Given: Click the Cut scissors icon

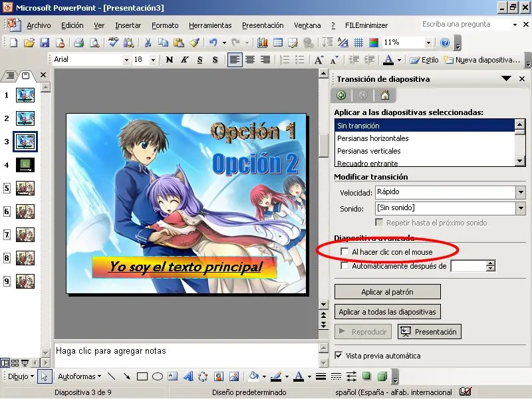Looking at the screenshot, I should (147, 43).
